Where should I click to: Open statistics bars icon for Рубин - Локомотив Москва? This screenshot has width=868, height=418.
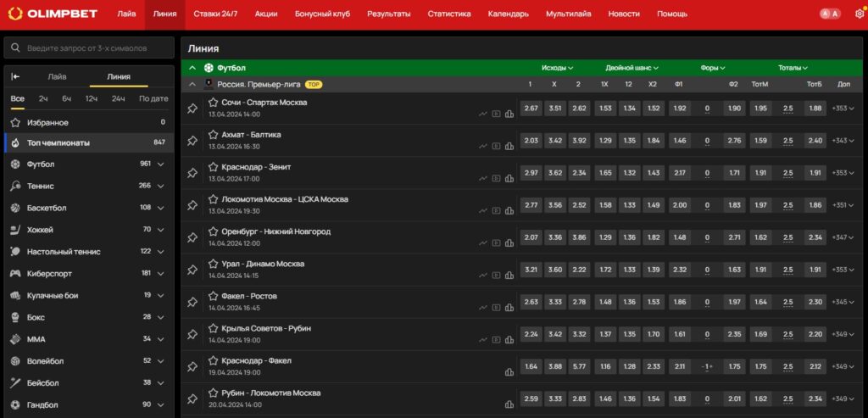click(509, 404)
